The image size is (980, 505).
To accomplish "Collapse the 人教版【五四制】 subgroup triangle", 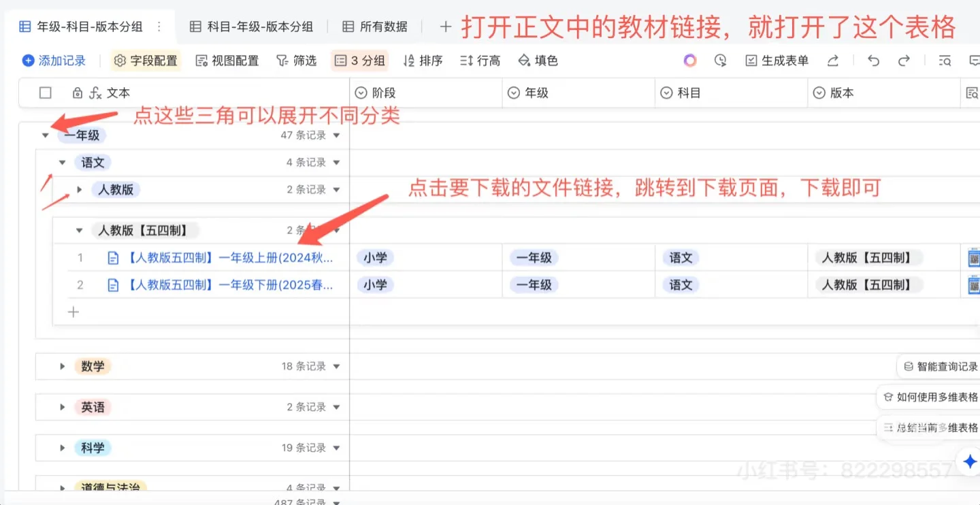I will point(79,231).
